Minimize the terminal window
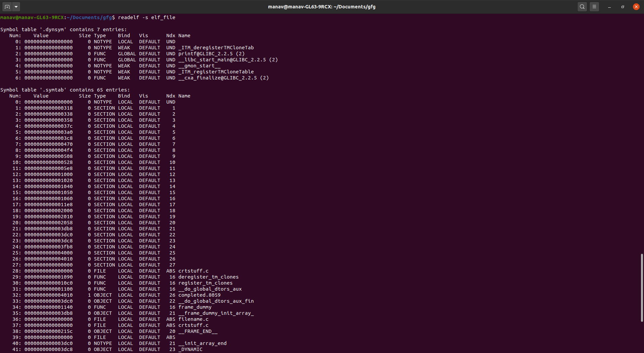The height and width of the screenshot is (353, 644). coord(609,7)
